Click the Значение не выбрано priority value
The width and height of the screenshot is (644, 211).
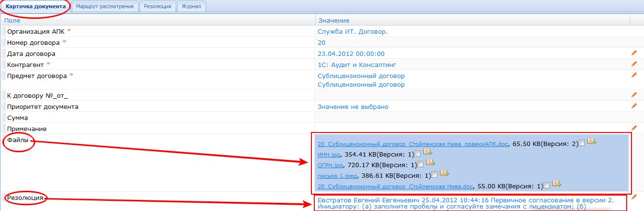[353, 106]
